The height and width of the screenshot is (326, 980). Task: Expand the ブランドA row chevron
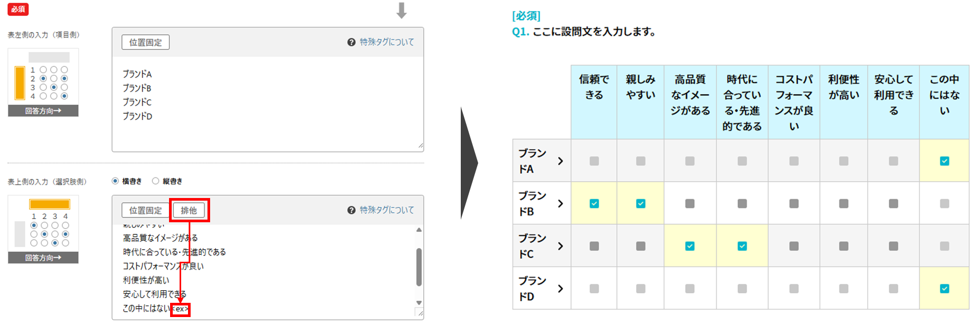(560, 161)
